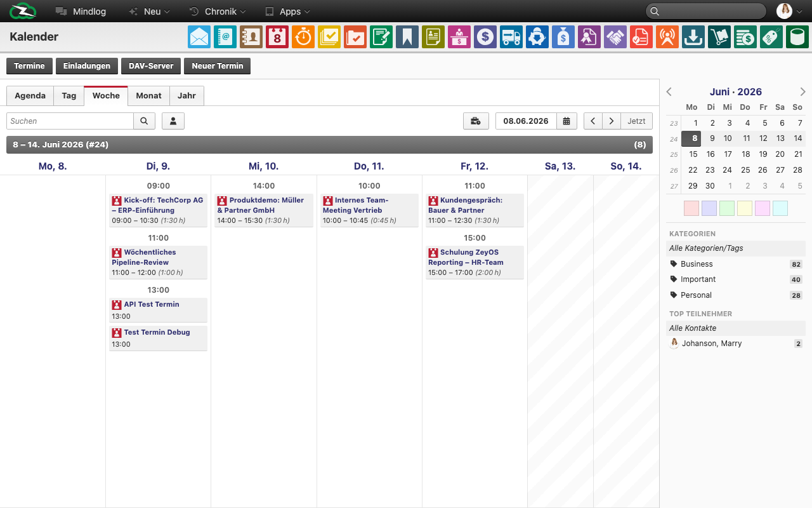The width and height of the screenshot is (812, 508).
Task: Show previous month in mini calendar
Action: click(669, 92)
